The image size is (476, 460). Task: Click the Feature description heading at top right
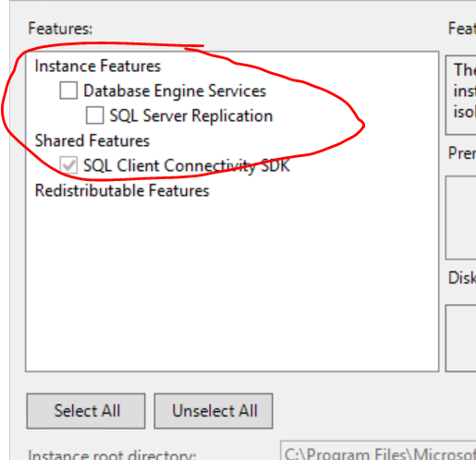[x=462, y=29]
